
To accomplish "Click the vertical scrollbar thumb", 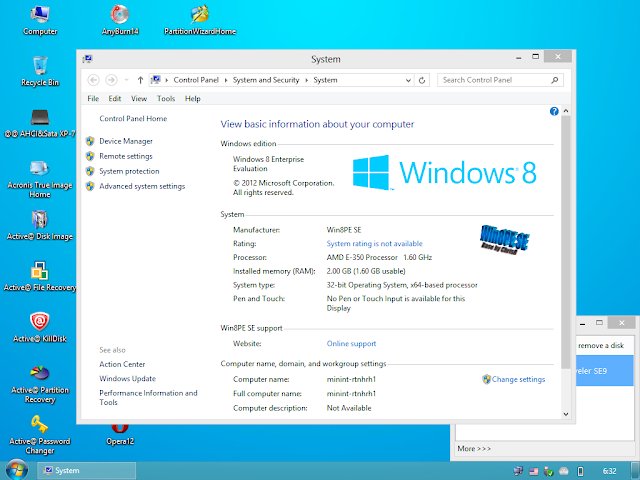I will pos(566,242).
